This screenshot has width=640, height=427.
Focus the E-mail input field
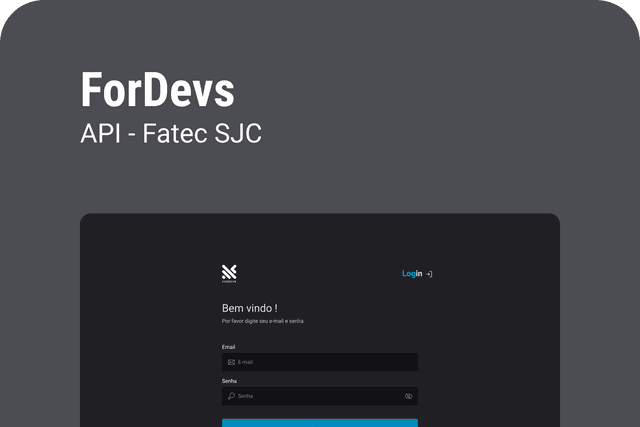(x=320, y=362)
